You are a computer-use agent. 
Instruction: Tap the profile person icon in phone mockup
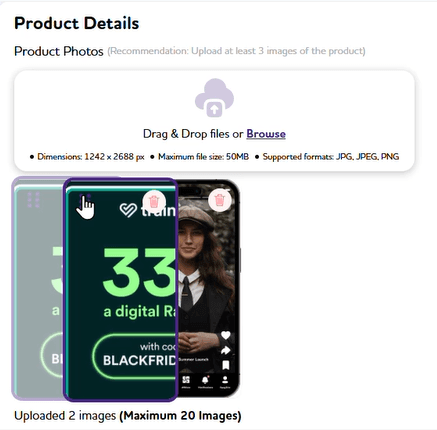coord(225,380)
